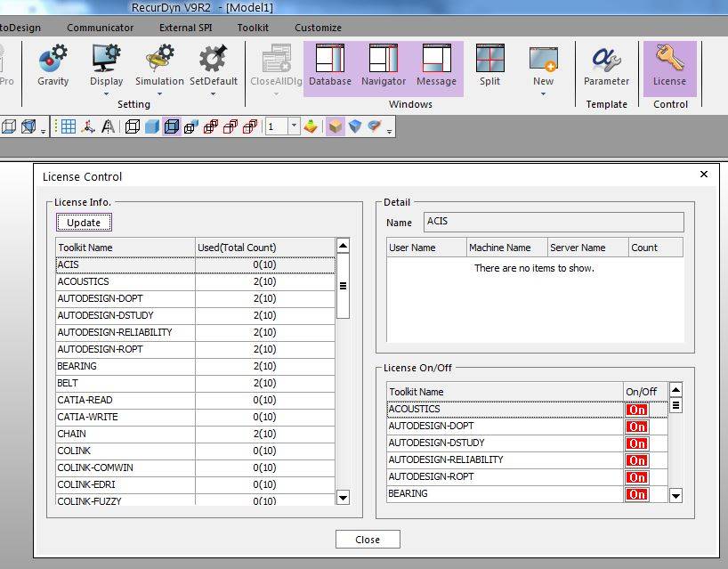This screenshot has width=728, height=569.
Task: Expand the Simulation dropdown arrow
Action: [159, 93]
